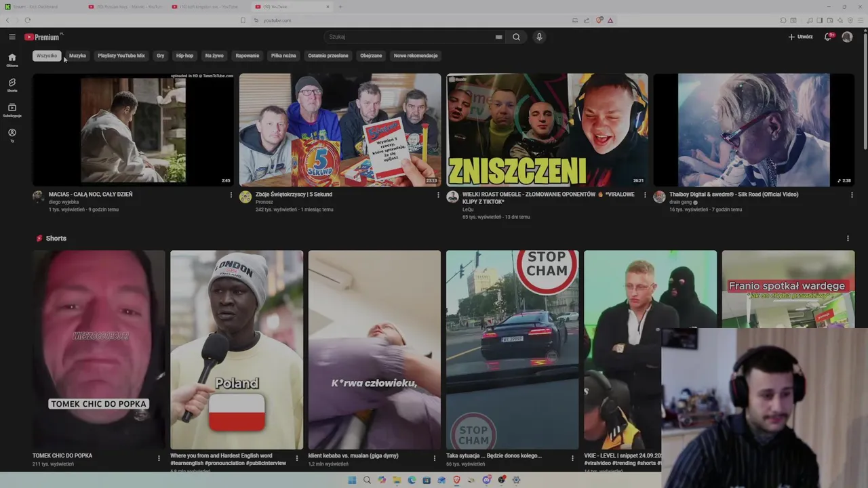Open the MACIAS - CAŁĄ NOC, CAŁY DZIEŃ title
Viewport: 868px width, 488px height.
pos(90,195)
